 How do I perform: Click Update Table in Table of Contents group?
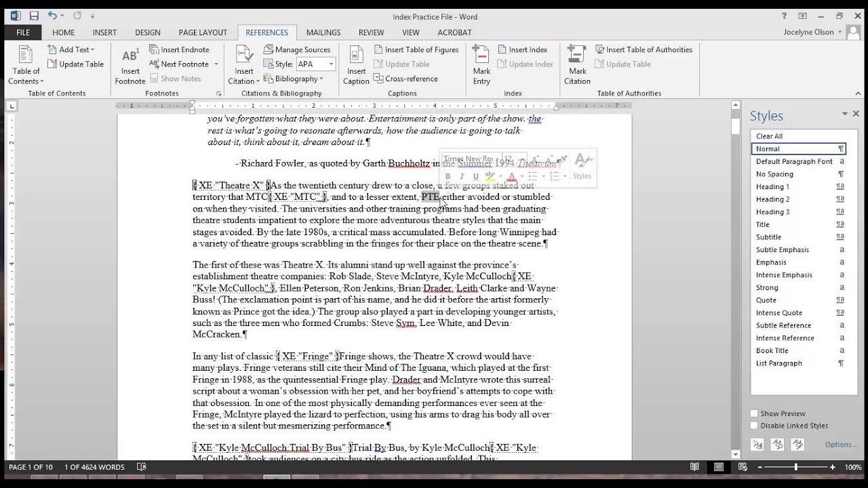(x=76, y=64)
